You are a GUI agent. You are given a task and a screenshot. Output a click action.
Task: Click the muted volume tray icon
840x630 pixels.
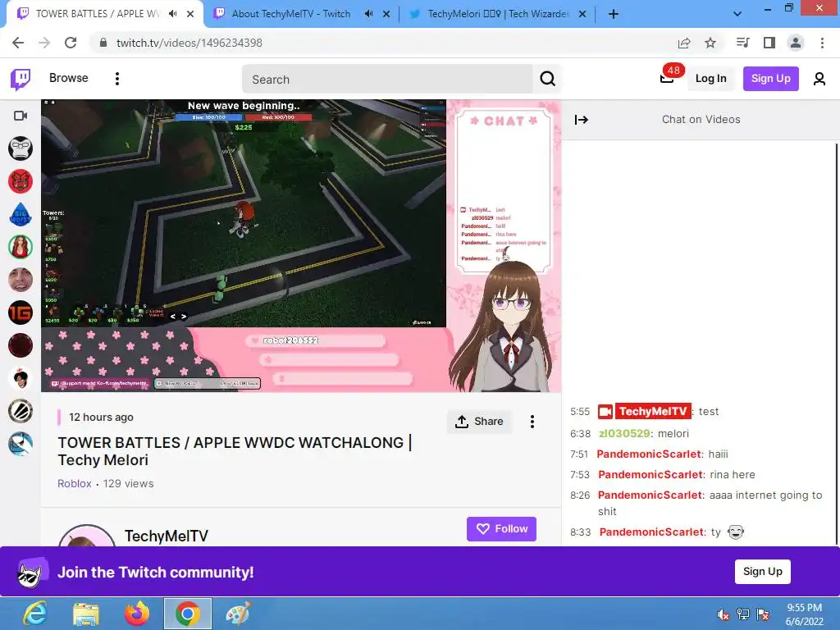723,614
